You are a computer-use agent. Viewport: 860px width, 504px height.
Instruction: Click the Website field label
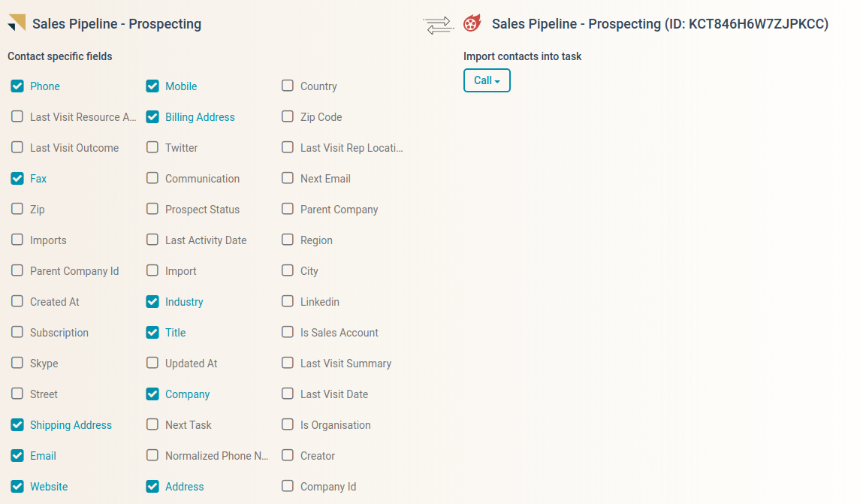point(49,487)
